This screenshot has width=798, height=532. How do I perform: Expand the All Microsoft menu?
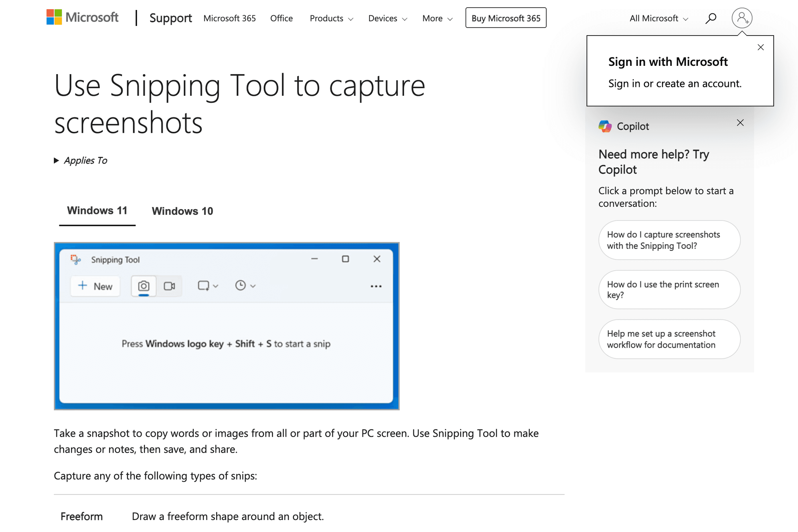point(659,18)
